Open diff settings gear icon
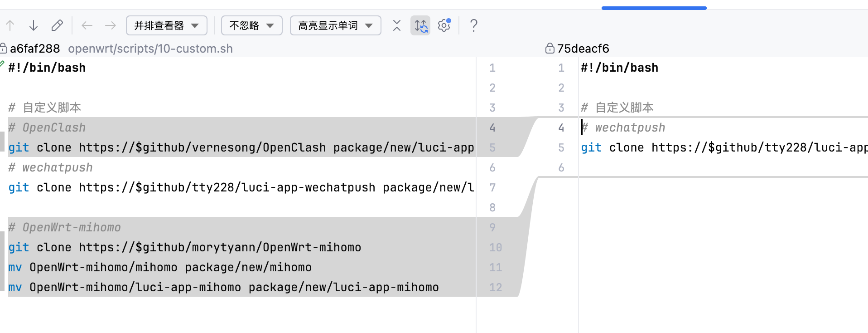 [444, 25]
